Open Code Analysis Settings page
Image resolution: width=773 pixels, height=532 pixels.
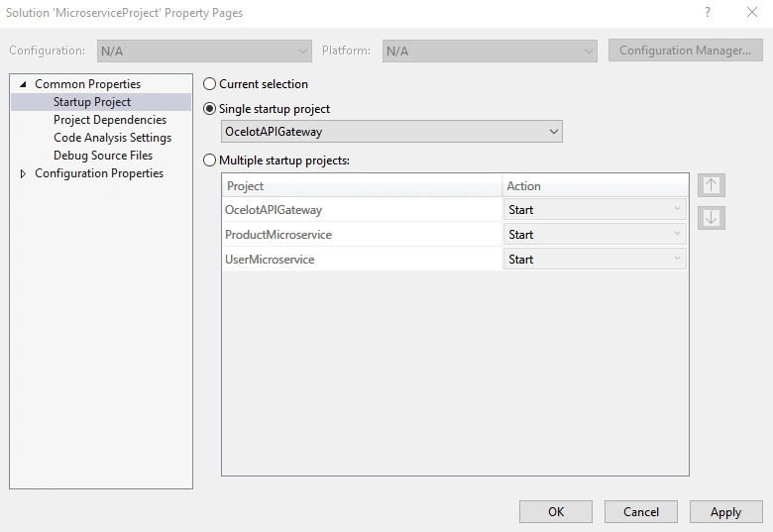pos(112,138)
